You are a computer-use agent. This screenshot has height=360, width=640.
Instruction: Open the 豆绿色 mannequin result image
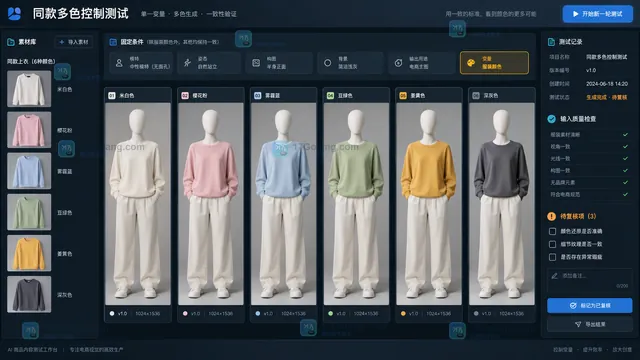(356, 204)
